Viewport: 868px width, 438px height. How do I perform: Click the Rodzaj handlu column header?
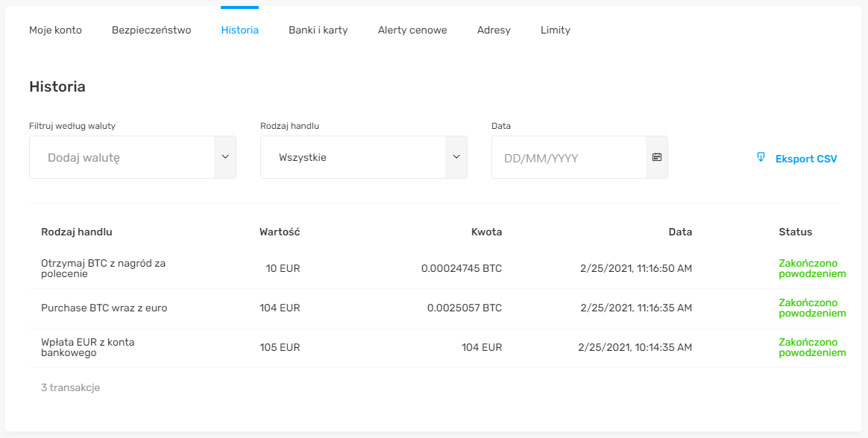pos(76,232)
